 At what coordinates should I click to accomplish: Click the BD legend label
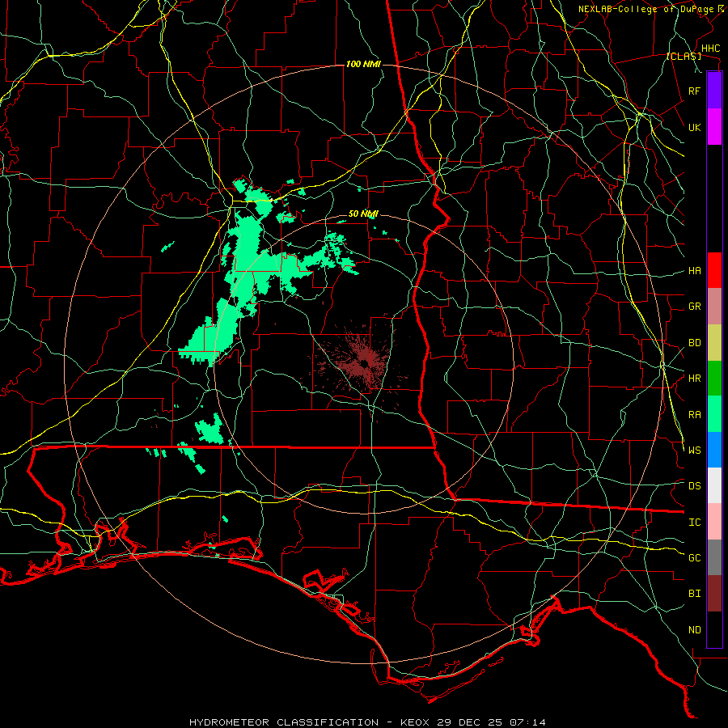(x=694, y=343)
